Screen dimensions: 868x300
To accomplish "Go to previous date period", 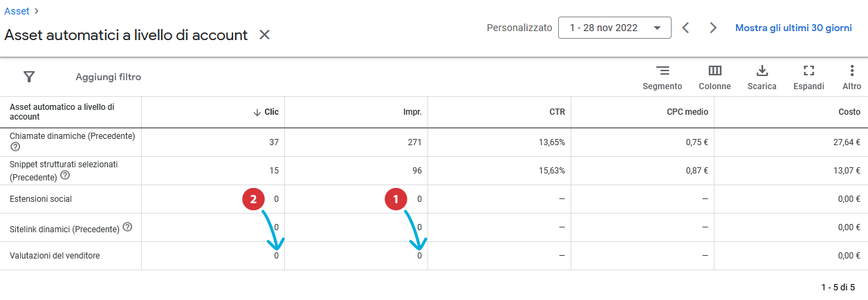I will (x=685, y=28).
